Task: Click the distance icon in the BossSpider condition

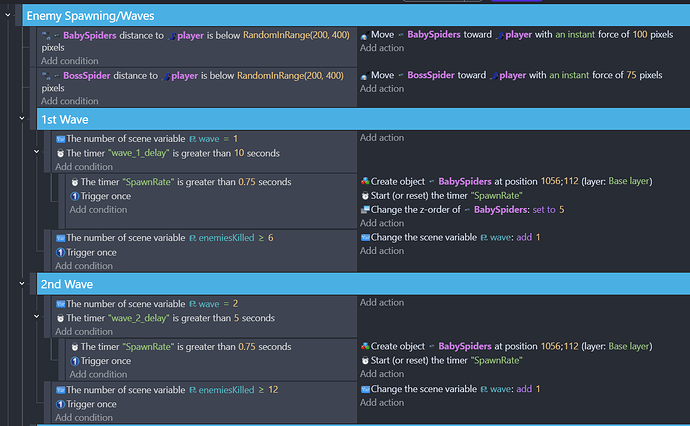Action: 46,76
